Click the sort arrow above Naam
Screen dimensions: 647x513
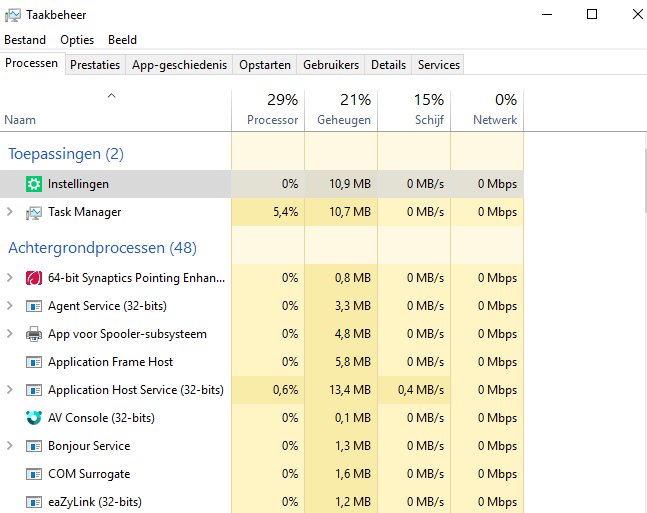[x=111, y=96]
